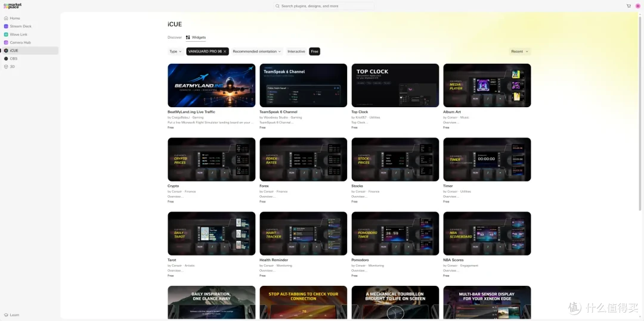Click the Forex title link

264,186
